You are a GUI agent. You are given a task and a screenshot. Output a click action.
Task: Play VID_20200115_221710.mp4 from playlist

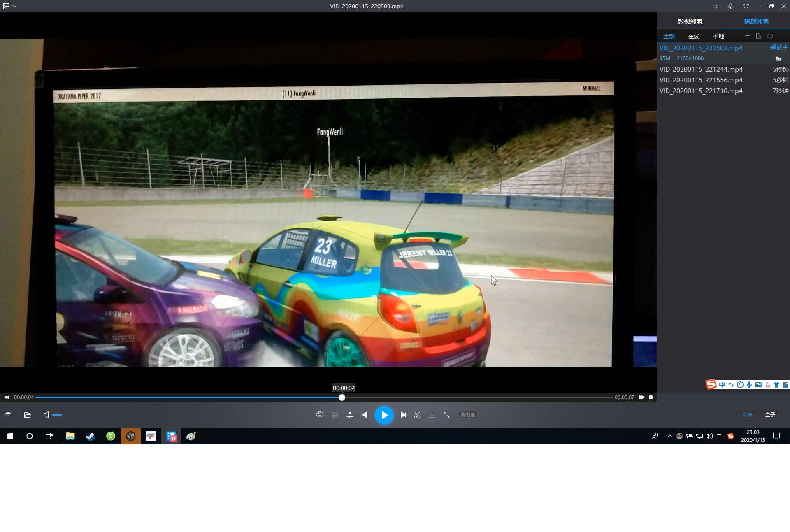[x=701, y=91]
